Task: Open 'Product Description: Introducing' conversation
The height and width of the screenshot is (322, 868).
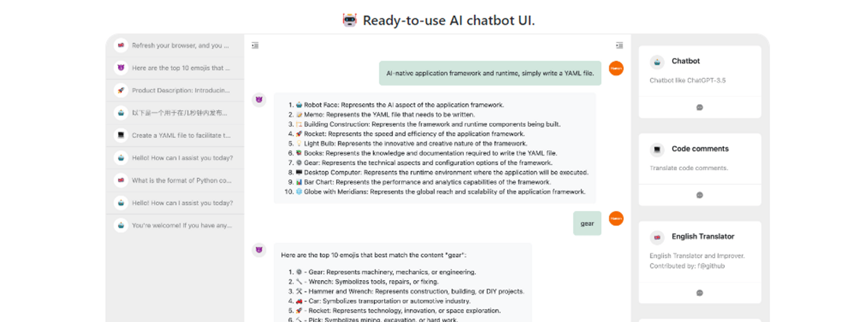Action: coord(175,90)
